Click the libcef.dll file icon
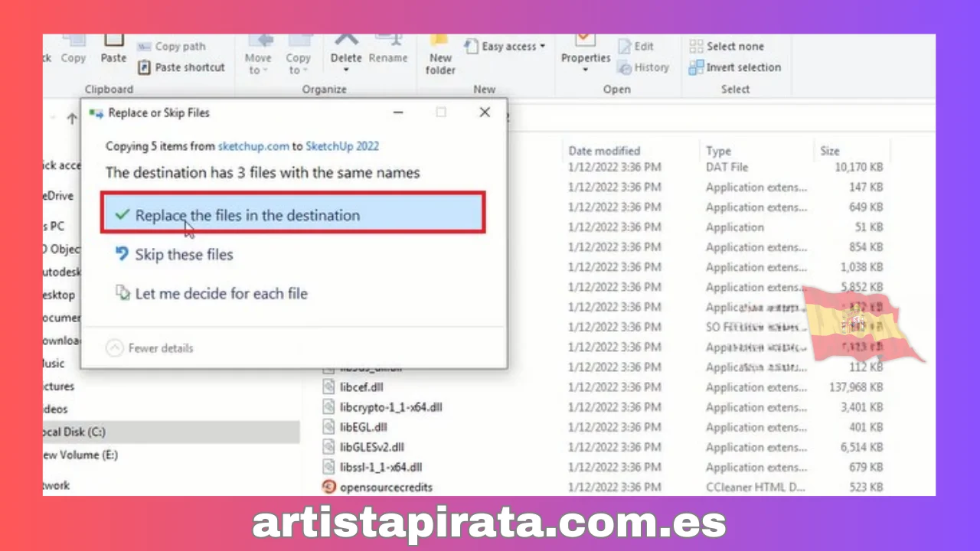The image size is (980, 551). click(328, 387)
